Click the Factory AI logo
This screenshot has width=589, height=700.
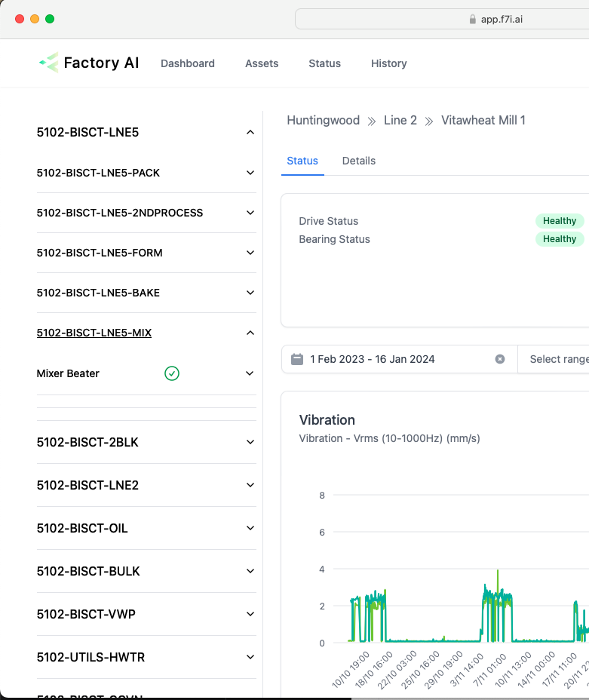point(89,63)
